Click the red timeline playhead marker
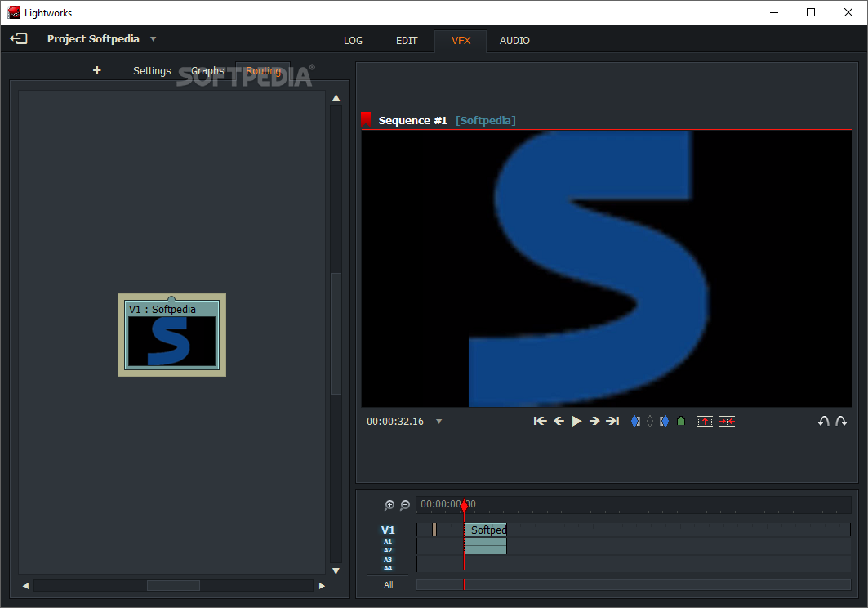Viewport: 868px width, 608px height. (465, 504)
